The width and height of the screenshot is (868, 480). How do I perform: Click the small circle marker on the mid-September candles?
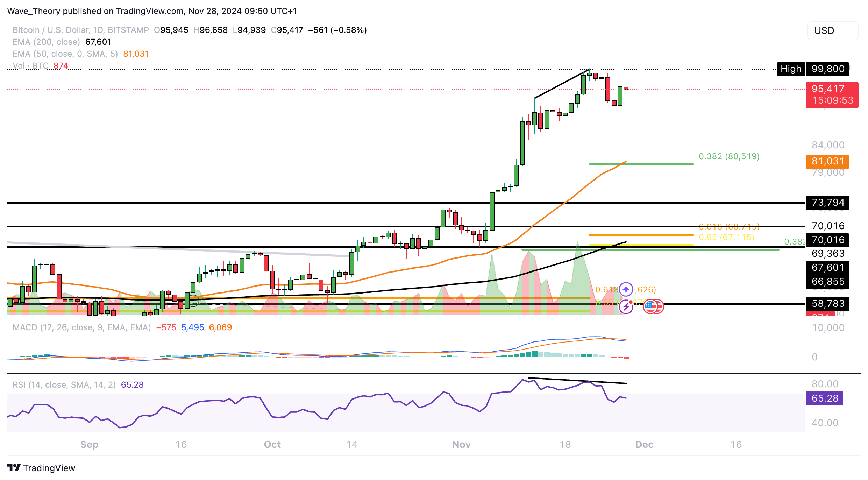pyautogui.click(x=193, y=301)
